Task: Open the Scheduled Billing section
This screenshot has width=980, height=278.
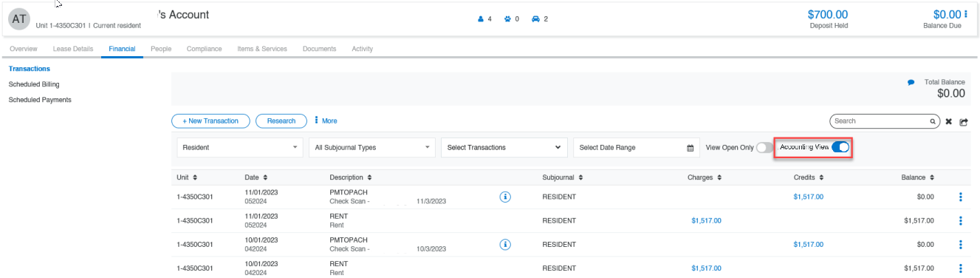Action: pos(34,84)
